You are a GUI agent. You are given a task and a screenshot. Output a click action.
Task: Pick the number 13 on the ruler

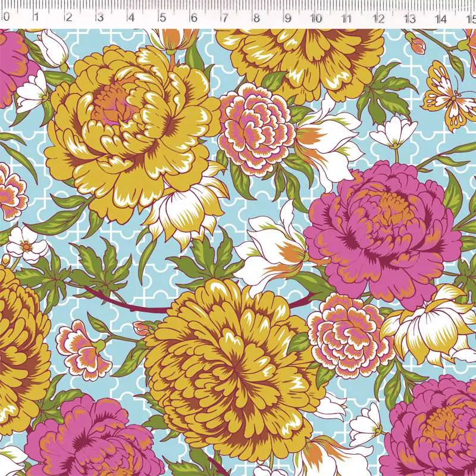(x=409, y=18)
